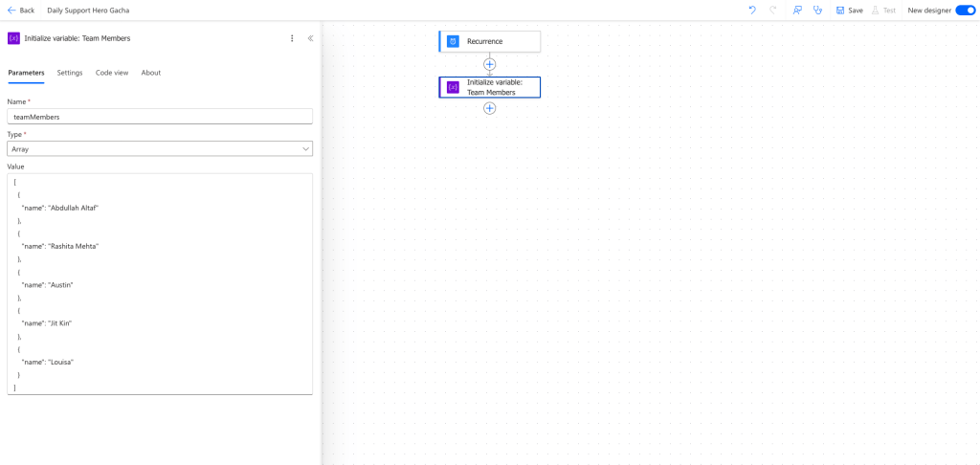Image resolution: width=980 pixels, height=465 pixels.
Task: Open the three-dot more options menu
Action: point(292,38)
